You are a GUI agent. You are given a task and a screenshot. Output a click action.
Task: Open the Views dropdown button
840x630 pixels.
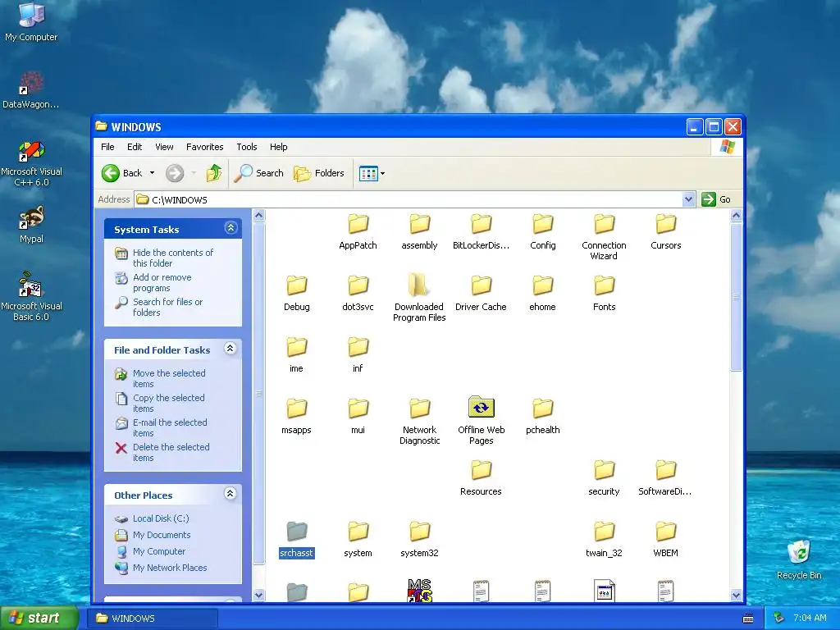(x=372, y=174)
